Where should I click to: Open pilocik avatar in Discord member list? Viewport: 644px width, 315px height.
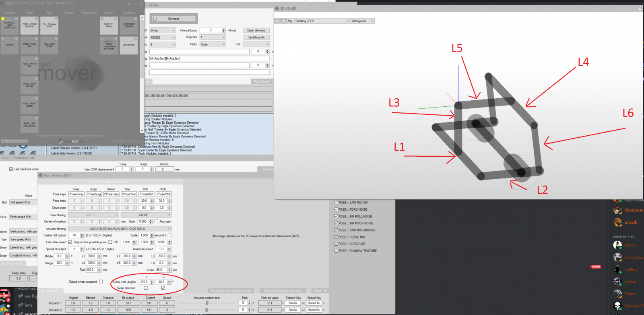pyautogui.click(x=617, y=222)
